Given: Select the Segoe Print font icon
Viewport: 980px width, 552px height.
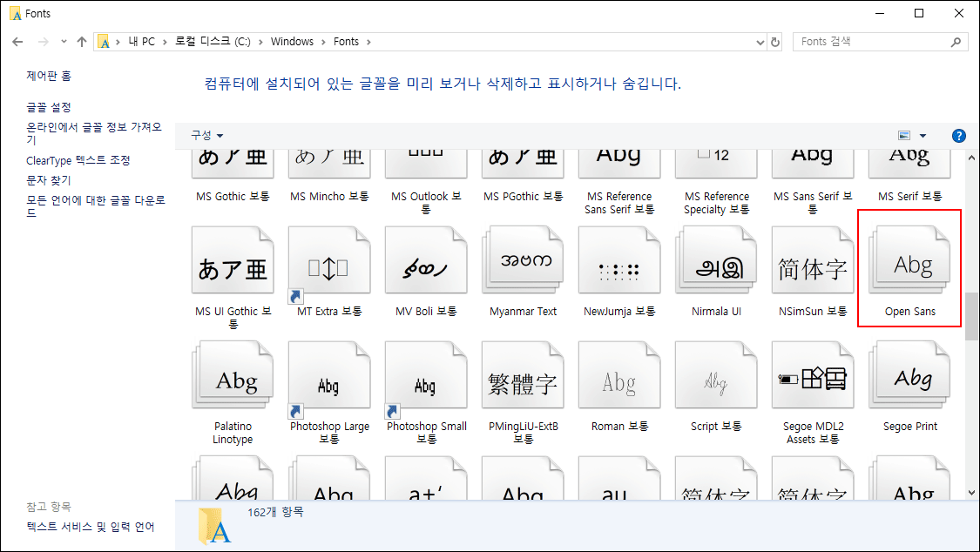Looking at the screenshot, I should (909, 376).
